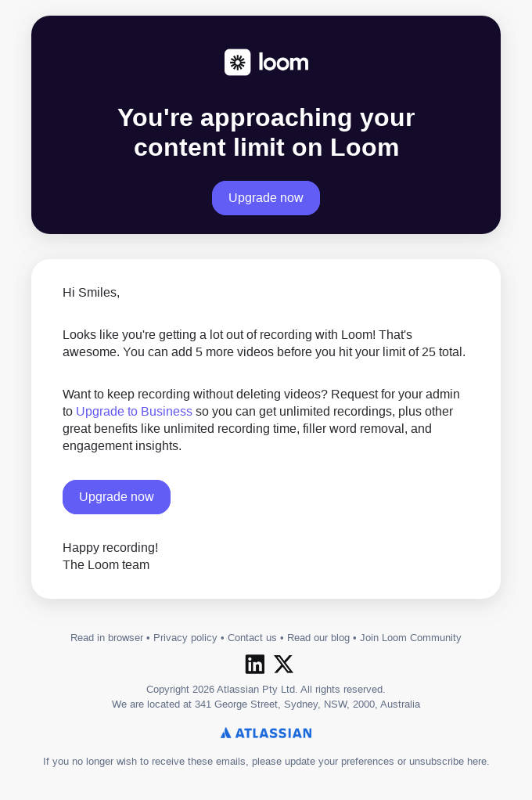Screen dimensions: 532x800
Task: Click Join Loom Community
Action: [410, 638]
